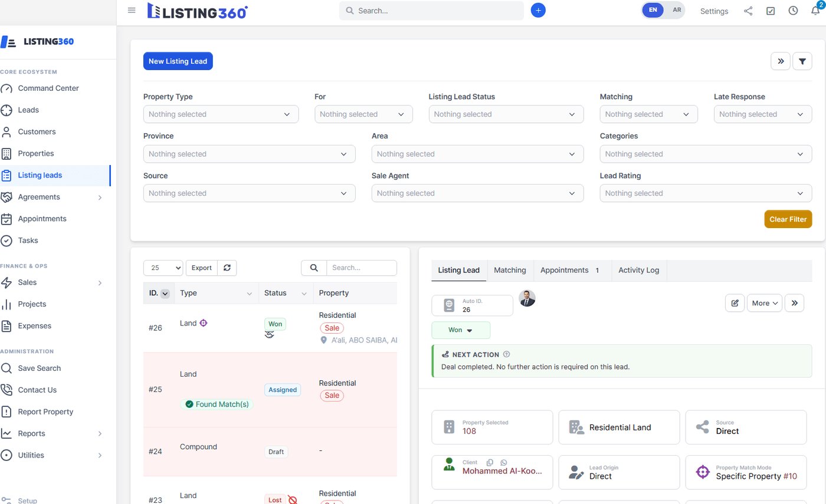Open the Matching filter dropdown
The height and width of the screenshot is (504, 826).
(x=648, y=114)
